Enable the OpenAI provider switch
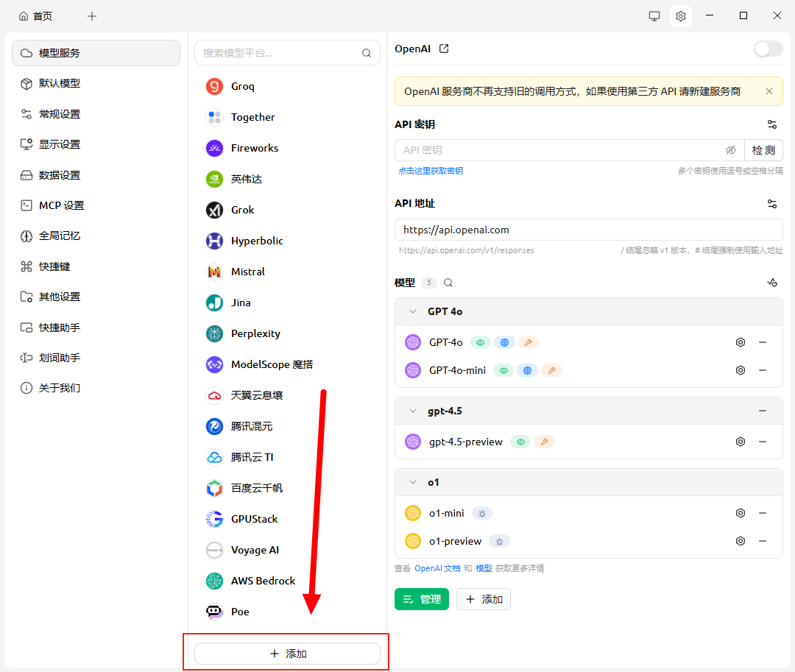Viewport: 795px width, 672px height. pyautogui.click(x=768, y=49)
